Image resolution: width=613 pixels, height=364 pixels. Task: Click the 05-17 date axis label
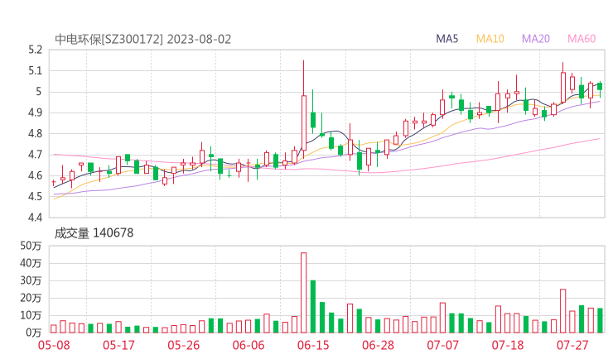point(118,345)
